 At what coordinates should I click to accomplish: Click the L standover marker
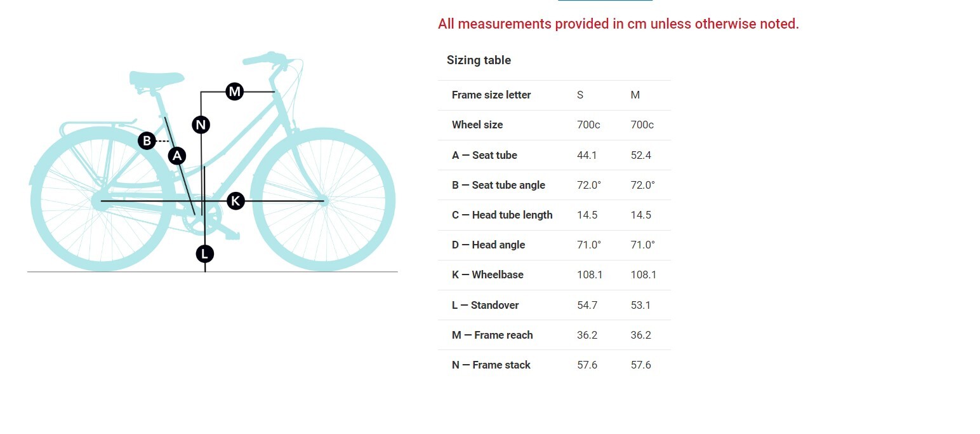tap(204, 254)
